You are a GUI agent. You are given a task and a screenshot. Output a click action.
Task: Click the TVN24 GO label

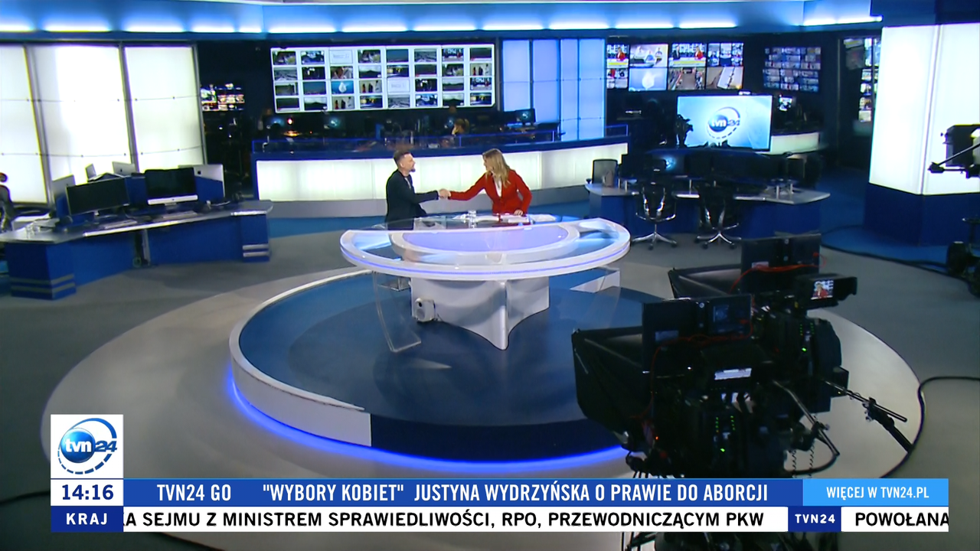pos(194,492)
